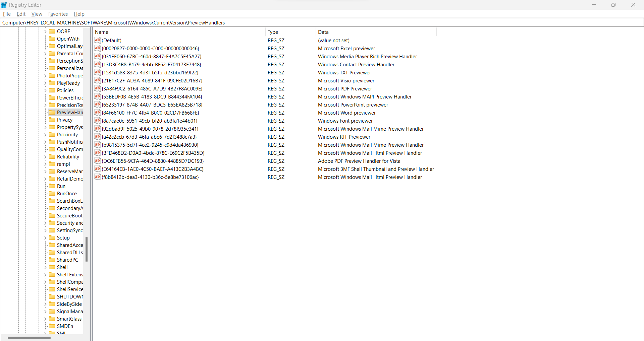Expand the SideBySide key
Viewport: 644px width, 341px height.
(x=46, y=304)
